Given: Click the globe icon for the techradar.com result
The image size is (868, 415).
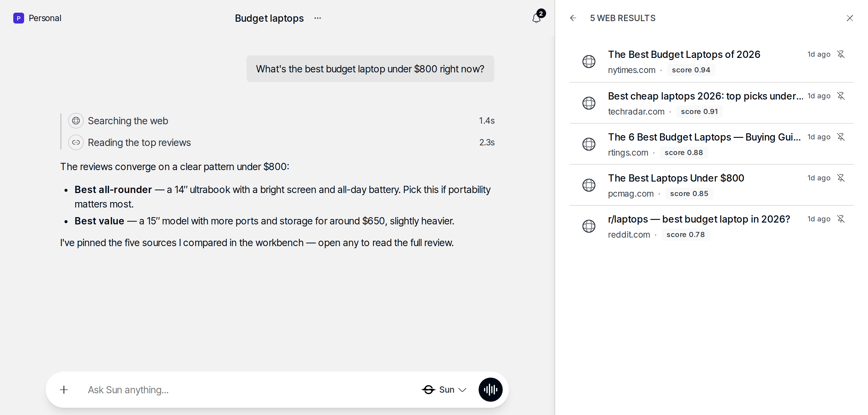Looking at the screenshot, I should (x=589, y=103).
